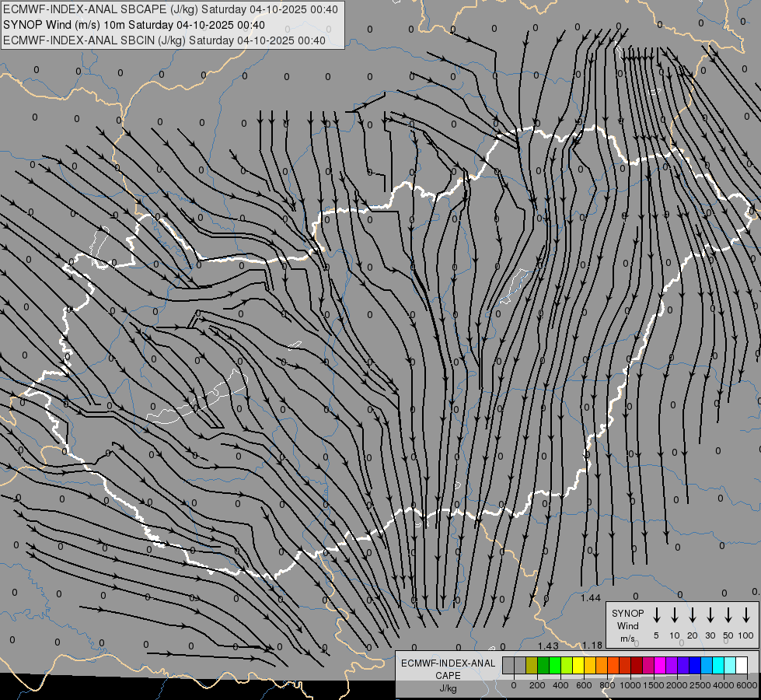This screenshot has width=761, height=700.
Task: Click the wind legend arrow above 10
Action: [x=675, y=615]
